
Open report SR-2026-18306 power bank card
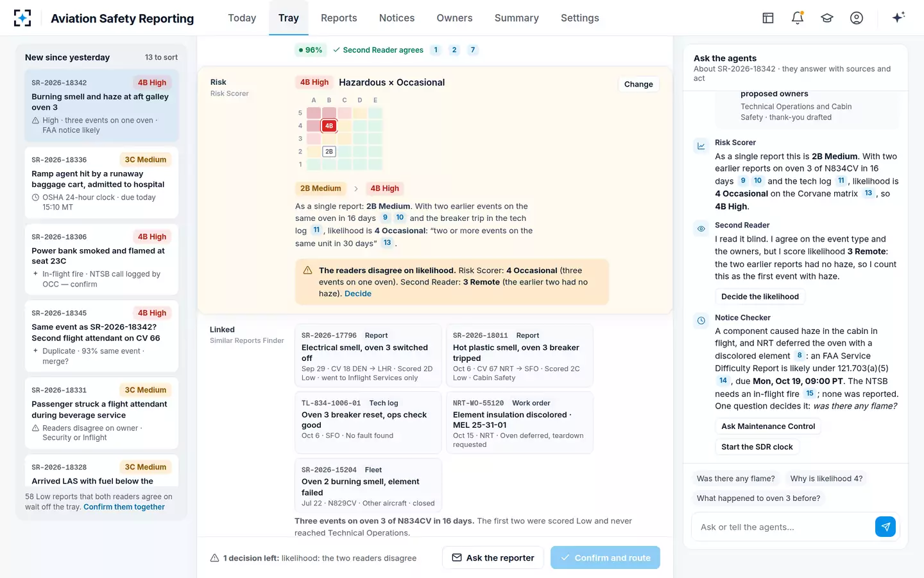pyautogui.click(x=101, y=259)
